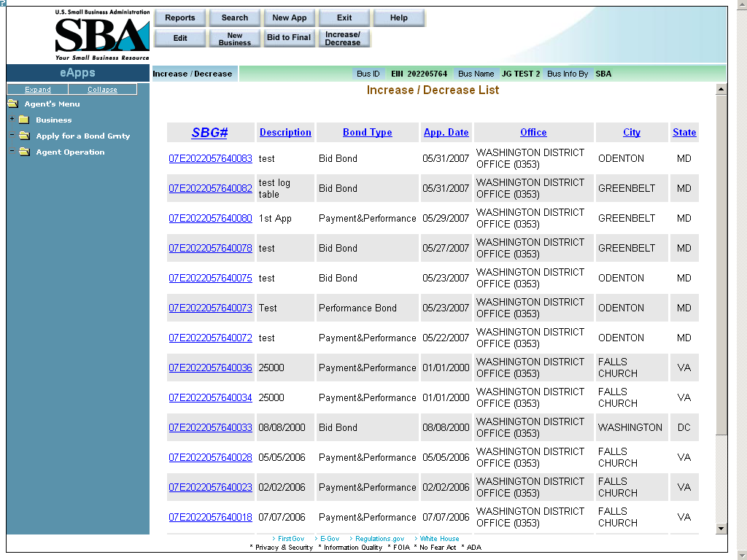Sort by the SBG# column header

click(209, 133)
